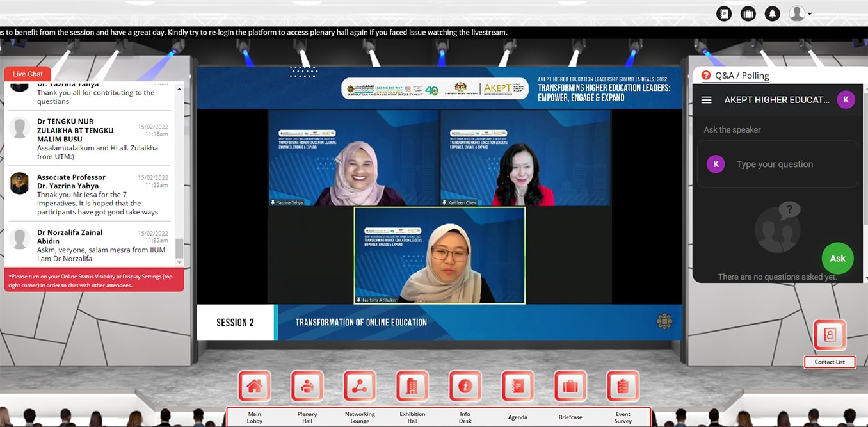Image resolution: width=868 pixels, height=427 pixels.
Task: Click Nurbiha A Shukor's video feed
Action: [440, 255]
